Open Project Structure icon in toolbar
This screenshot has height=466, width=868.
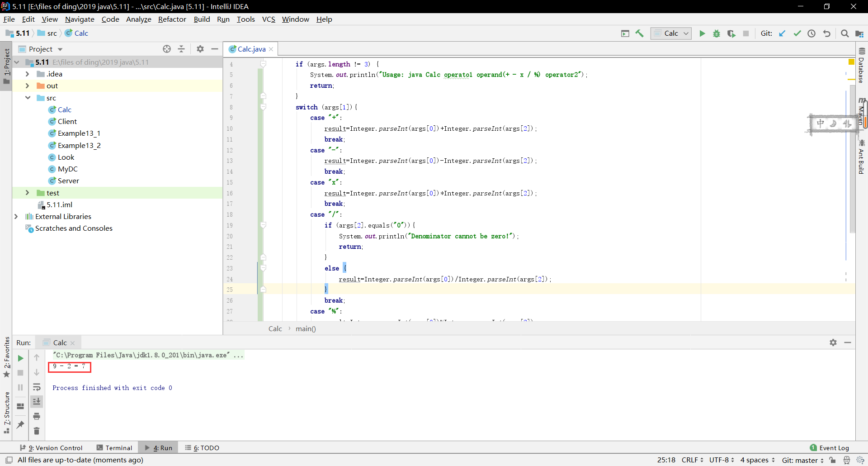(859, 33)
